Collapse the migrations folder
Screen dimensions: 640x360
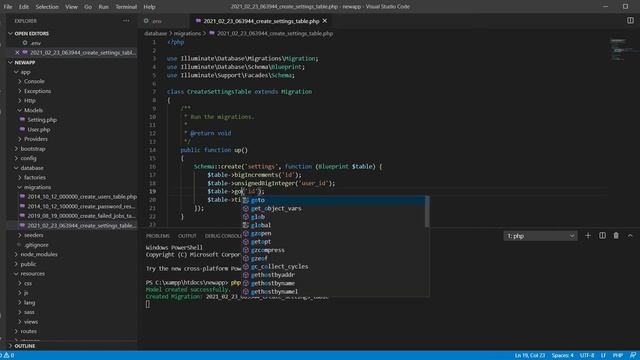tap(37, 187)
